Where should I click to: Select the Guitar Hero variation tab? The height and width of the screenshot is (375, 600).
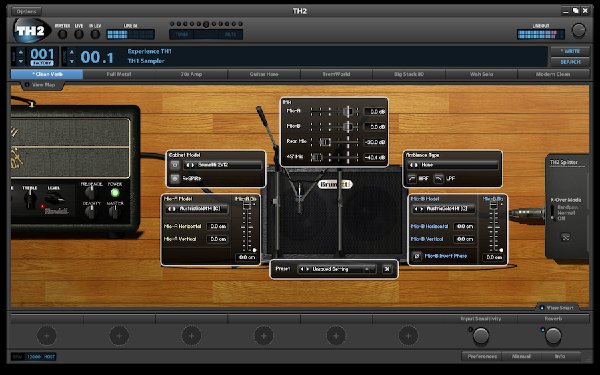[264, 74]
